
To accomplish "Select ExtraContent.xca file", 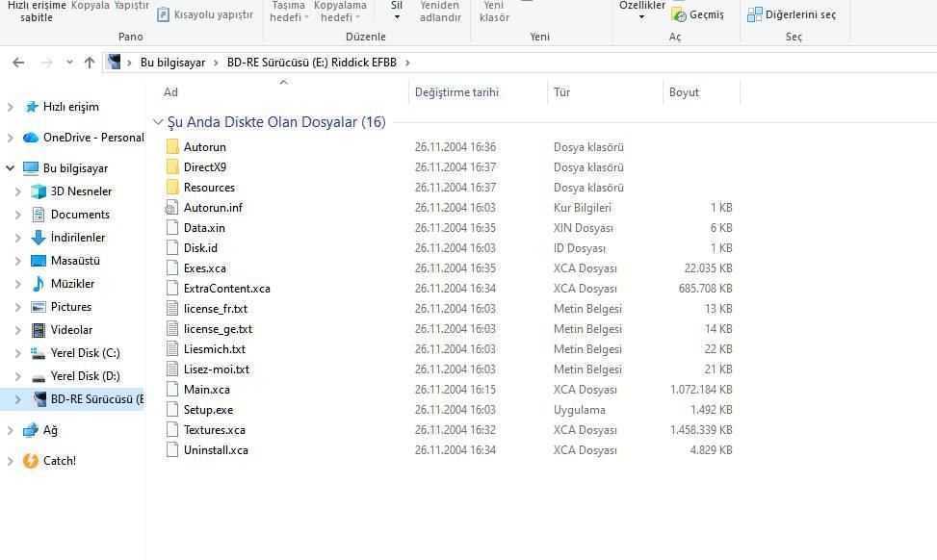I will point(227,289).
